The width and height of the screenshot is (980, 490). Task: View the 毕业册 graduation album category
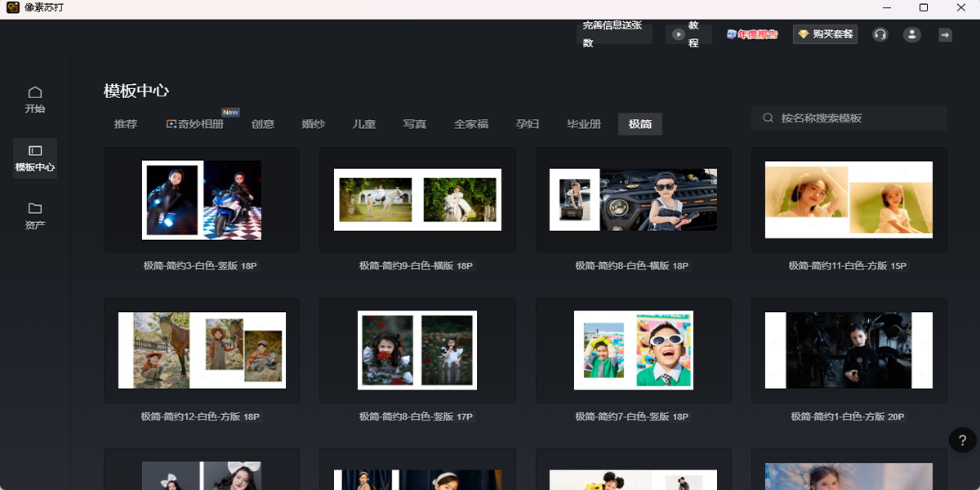pos(585,124)
